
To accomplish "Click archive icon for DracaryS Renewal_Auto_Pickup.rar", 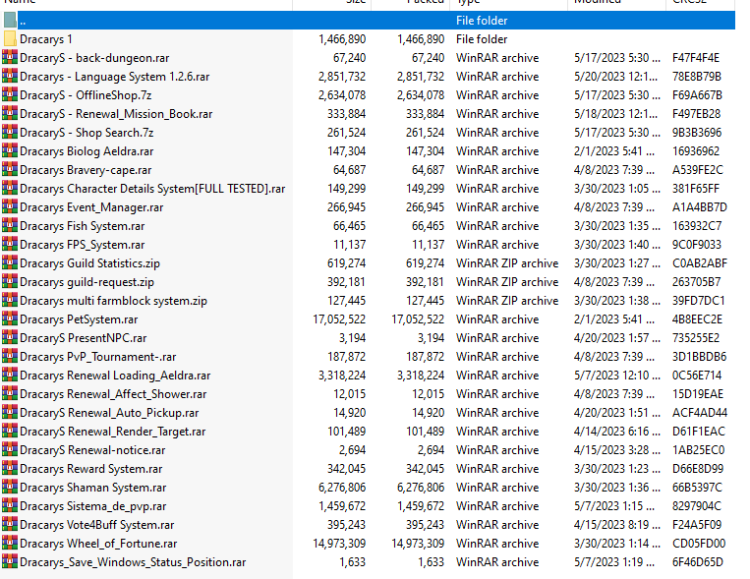I will [10, 412].
